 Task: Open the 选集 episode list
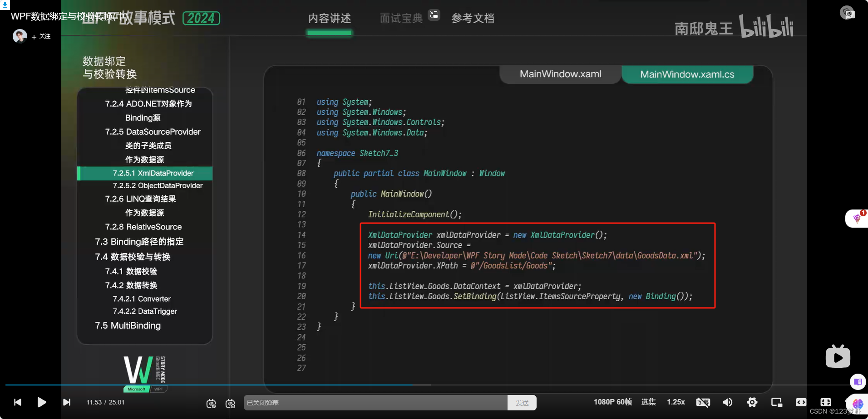tap(649, 402)
